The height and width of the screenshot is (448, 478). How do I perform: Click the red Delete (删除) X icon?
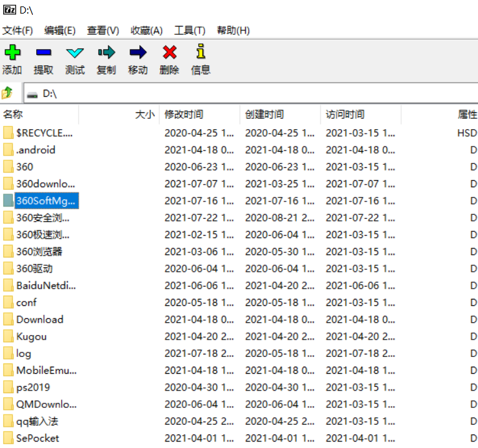tap(170, 52)
